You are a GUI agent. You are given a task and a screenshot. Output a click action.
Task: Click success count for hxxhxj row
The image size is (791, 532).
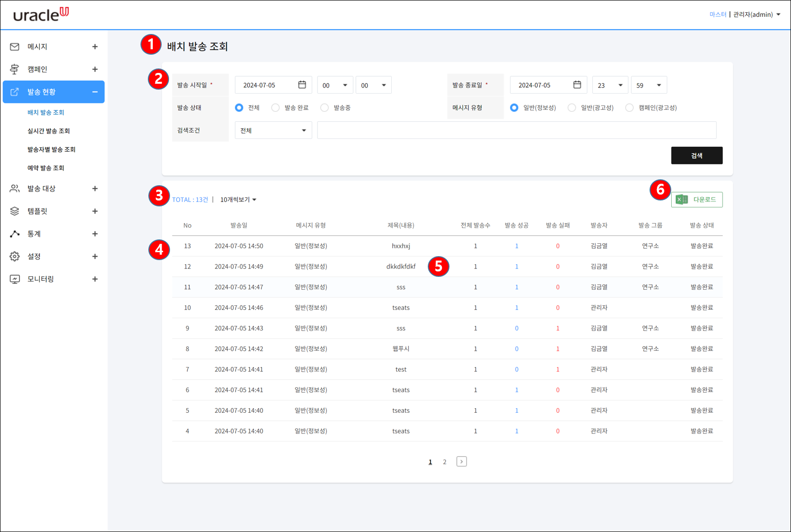[x=516, y=246]
